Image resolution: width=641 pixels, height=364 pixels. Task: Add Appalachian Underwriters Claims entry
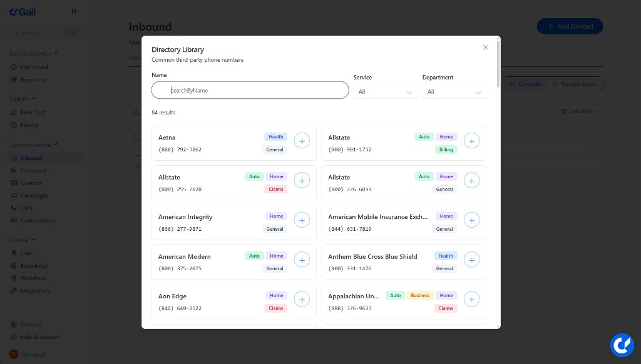471,300
